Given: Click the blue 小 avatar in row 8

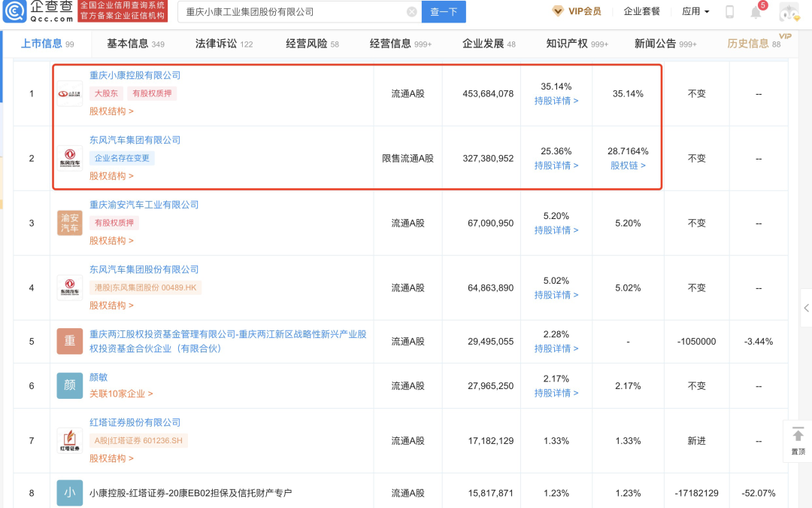Looking at the screenshot, I should point(69,492).
